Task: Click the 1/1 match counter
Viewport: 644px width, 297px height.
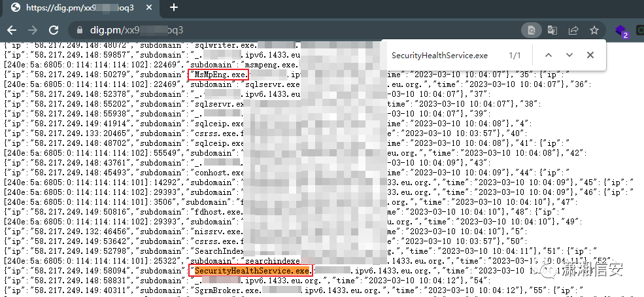Action: 515,56
